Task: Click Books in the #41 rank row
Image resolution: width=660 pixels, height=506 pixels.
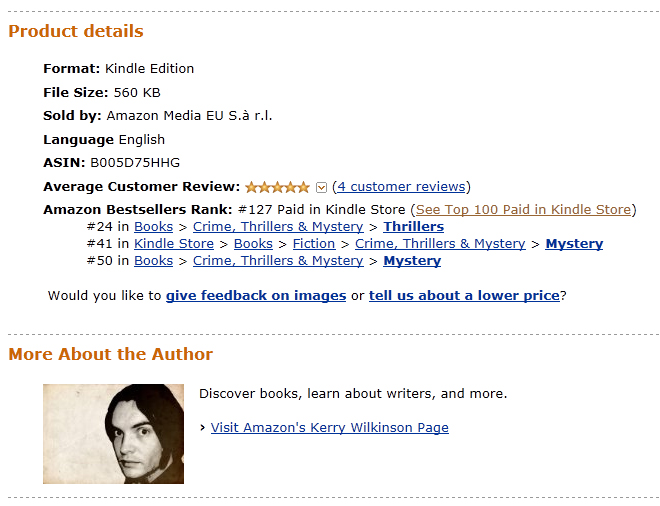Action: pos(253,244)
